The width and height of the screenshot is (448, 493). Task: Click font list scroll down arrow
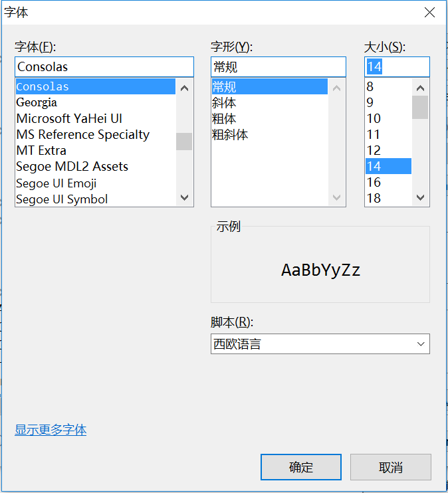click(184, 197)
